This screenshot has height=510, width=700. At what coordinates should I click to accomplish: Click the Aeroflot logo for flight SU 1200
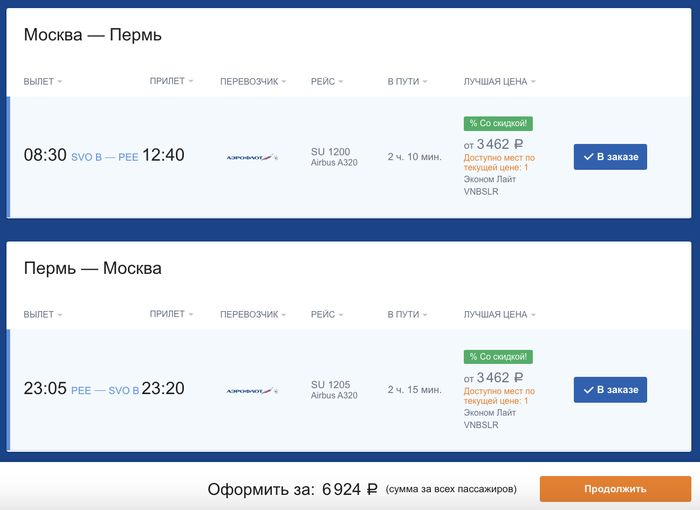click(252, 157)
